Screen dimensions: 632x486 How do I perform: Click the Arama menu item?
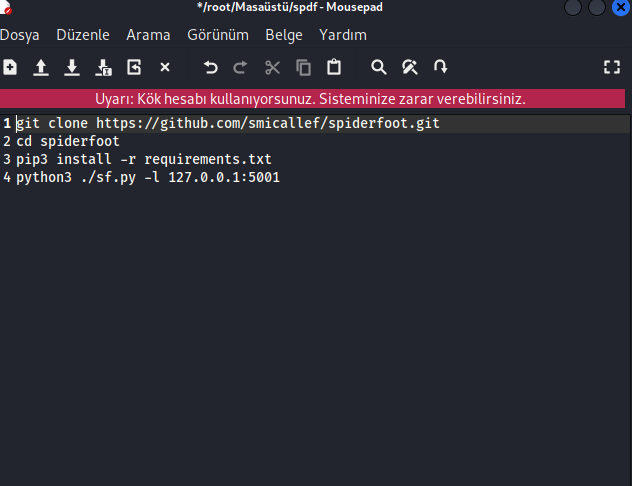tap(148, 35)
